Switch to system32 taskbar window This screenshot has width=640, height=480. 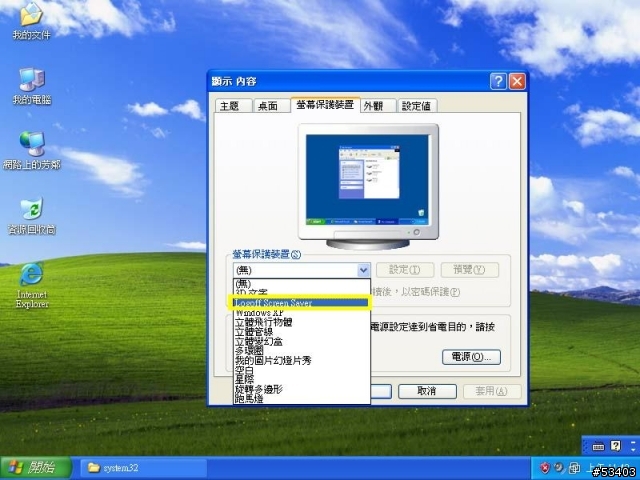143,468
